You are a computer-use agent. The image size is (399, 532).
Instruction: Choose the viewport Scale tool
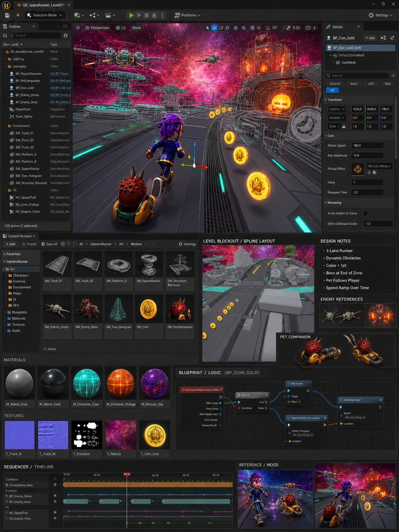(227, 28)
